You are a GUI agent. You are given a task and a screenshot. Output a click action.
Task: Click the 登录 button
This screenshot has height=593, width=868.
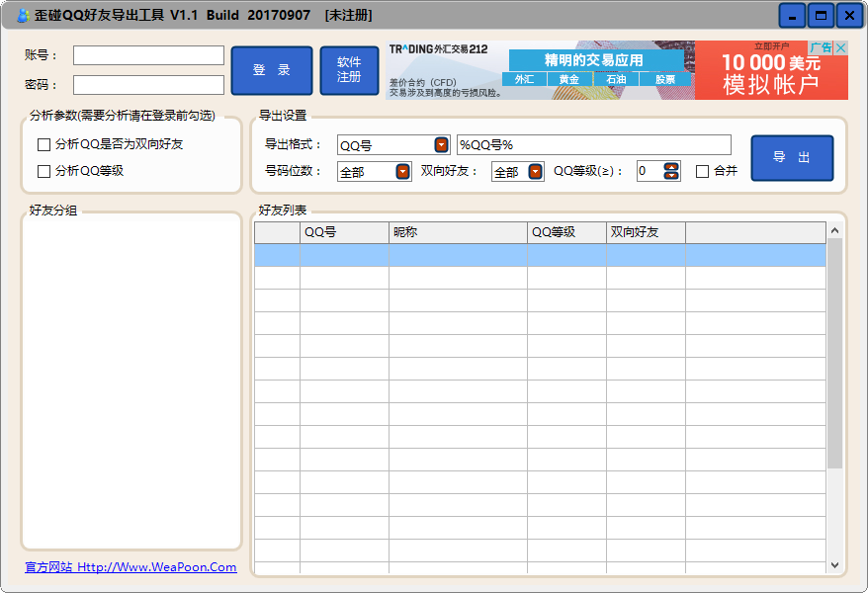[x=272, y=70]
